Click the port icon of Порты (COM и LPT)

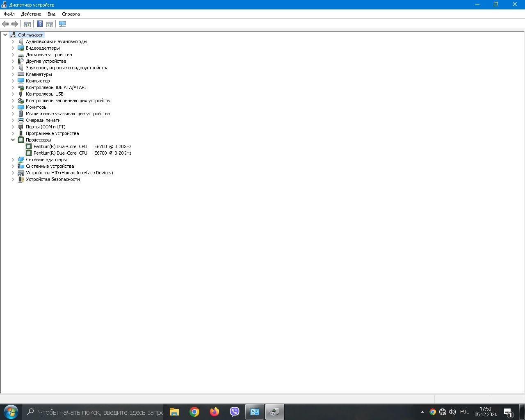[21, 127]
